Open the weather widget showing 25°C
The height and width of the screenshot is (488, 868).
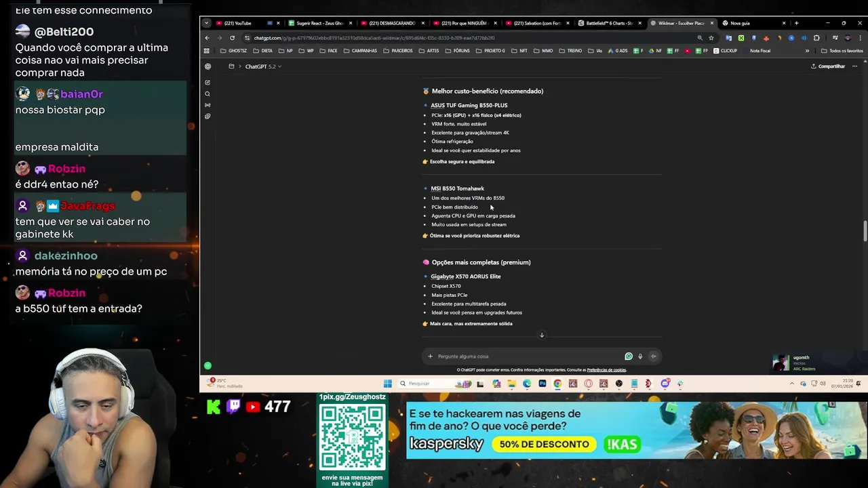coord(224,384)
